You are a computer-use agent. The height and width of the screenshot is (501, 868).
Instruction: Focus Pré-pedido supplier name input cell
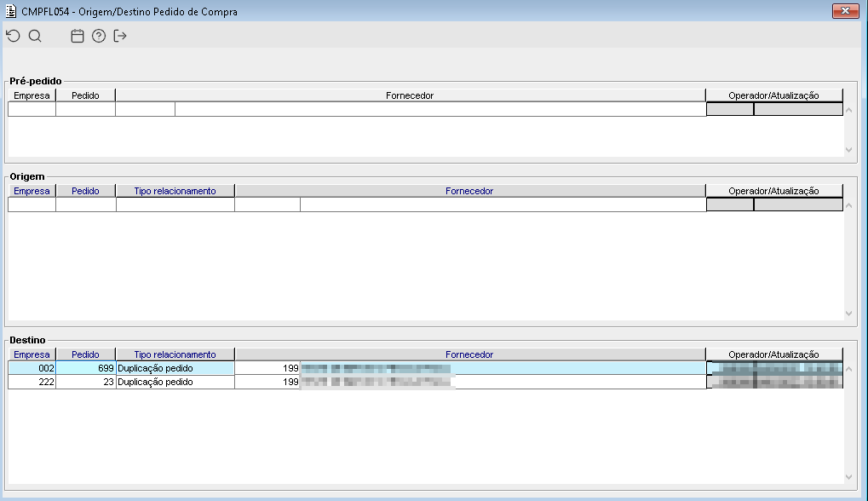point(440,109)
